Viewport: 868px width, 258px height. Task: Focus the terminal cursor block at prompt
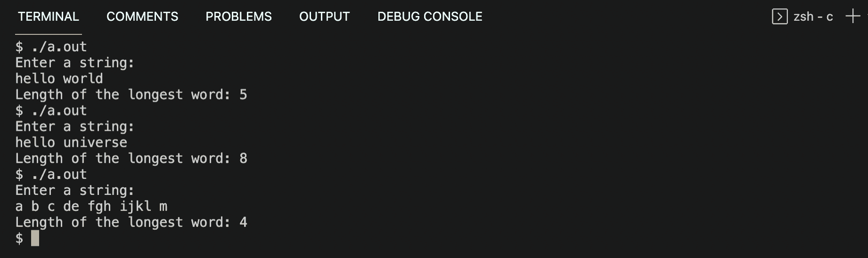click(x=35, y=238)
